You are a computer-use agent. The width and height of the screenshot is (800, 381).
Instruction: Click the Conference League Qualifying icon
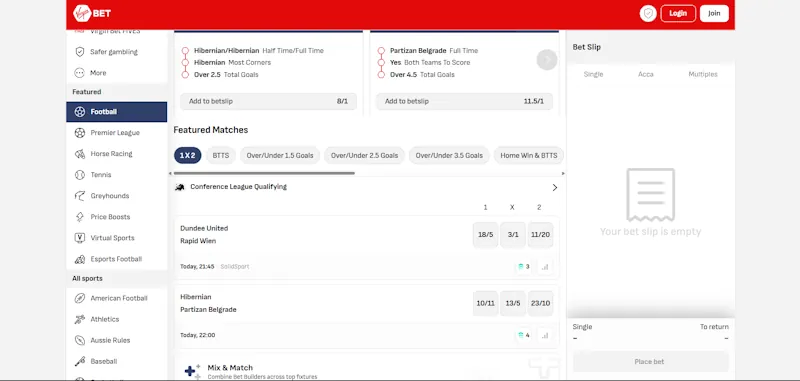180,187
